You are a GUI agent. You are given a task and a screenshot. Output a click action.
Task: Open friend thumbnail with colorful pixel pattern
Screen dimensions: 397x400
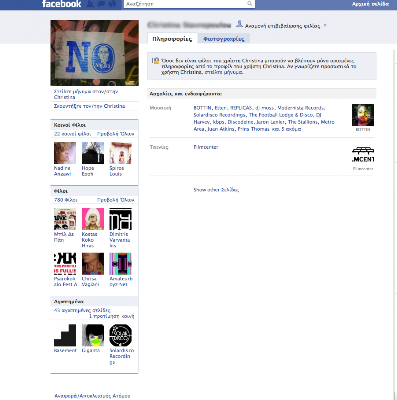(x=121, y=264)
